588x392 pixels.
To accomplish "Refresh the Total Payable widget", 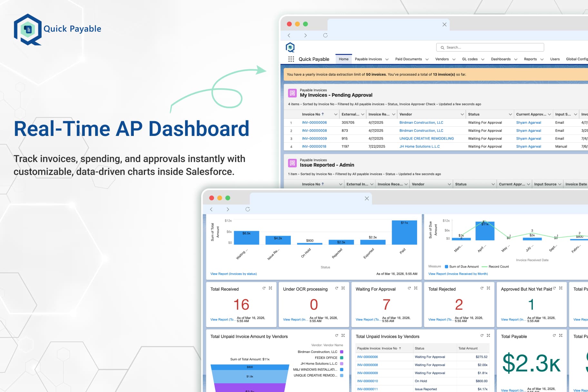I will coord(554,336).
